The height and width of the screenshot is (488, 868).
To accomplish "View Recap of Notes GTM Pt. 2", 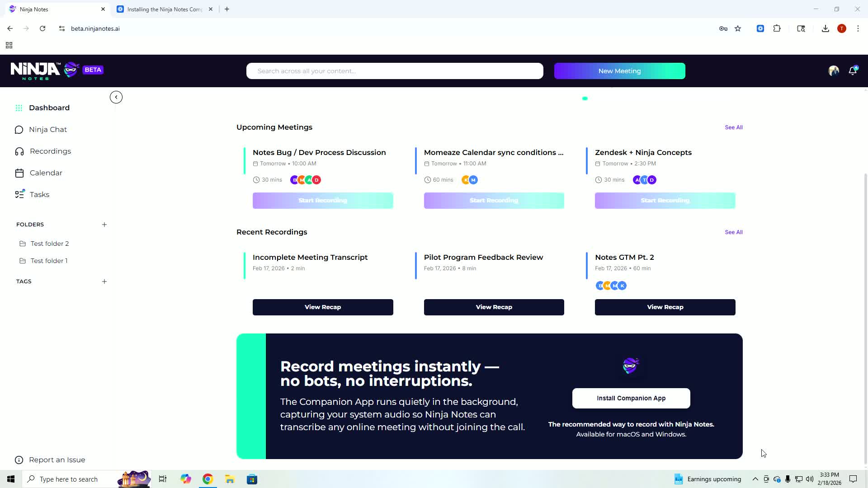I will tap(665, 307).
